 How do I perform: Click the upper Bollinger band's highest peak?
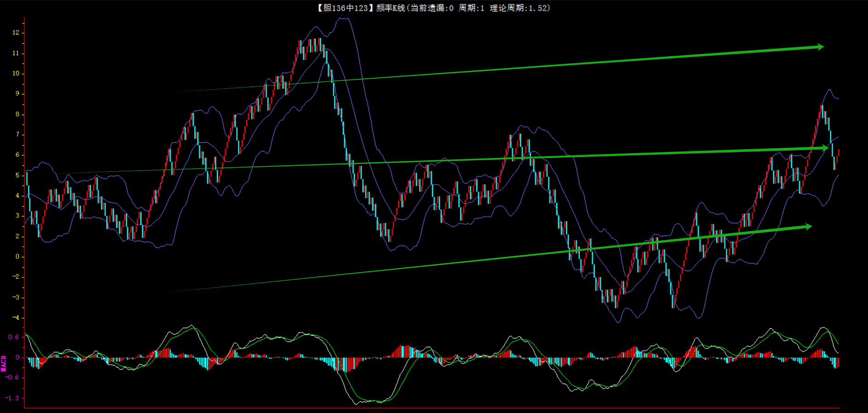(343, 18)
